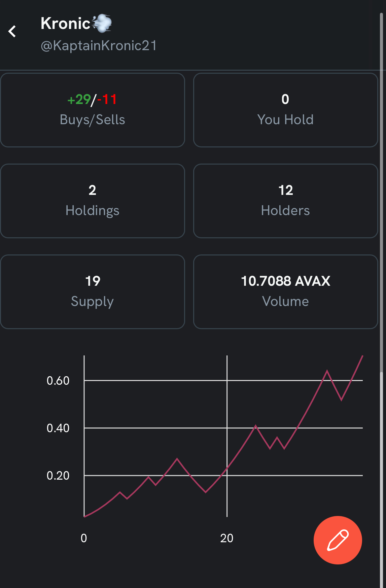Click the Kronic profile name
The image size is (386, 588).
click(x=66, y=24)
